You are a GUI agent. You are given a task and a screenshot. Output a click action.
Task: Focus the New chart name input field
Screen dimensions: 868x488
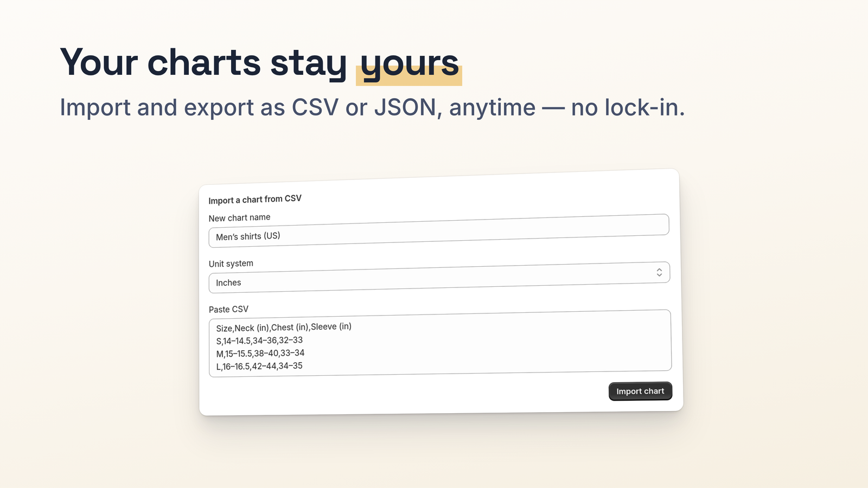(439, 230)
